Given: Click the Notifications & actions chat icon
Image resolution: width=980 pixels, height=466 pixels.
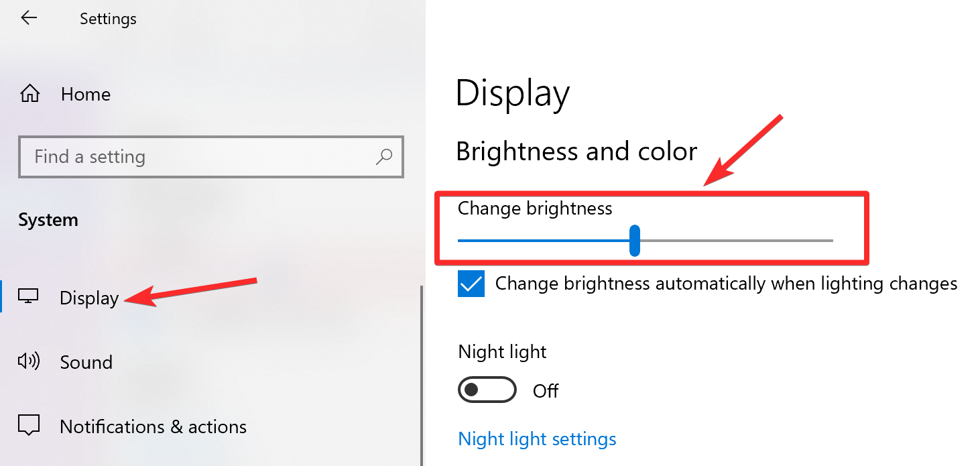Looking at the screenshot, I should [29, 425].
